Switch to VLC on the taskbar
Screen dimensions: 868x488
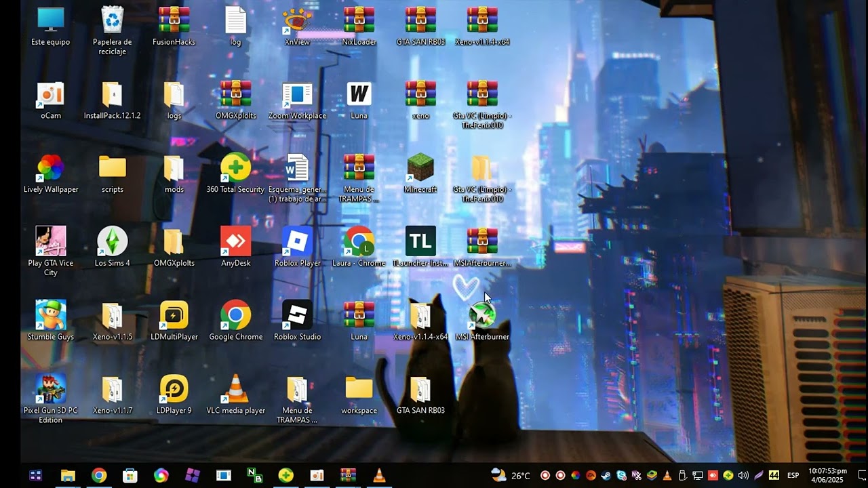pyautogui.click(x=379, y=476)
